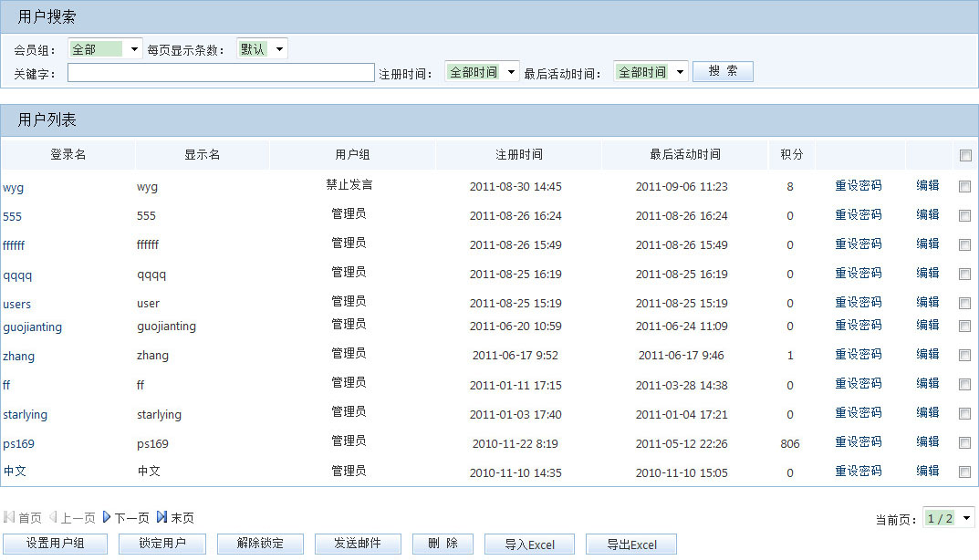Reset password for user wyg

coord(859,185)
